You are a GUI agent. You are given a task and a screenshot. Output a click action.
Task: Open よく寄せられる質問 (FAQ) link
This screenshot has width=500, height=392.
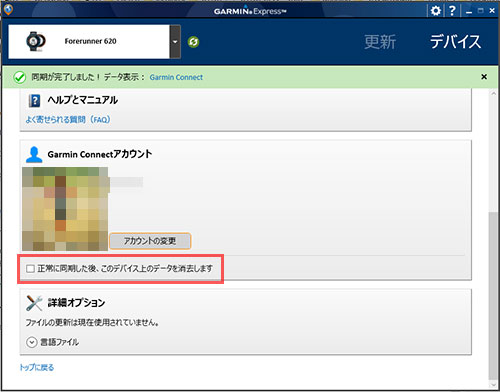pos(68,119)
